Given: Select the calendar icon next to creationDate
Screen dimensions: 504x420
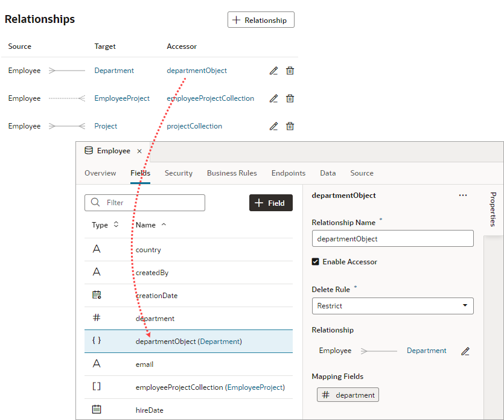Looking at the screenshot, I should (97, 295).
